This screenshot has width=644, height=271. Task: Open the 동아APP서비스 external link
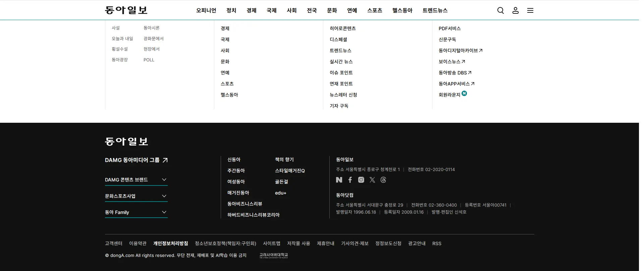pyautogui.click(x=457, y=84)
